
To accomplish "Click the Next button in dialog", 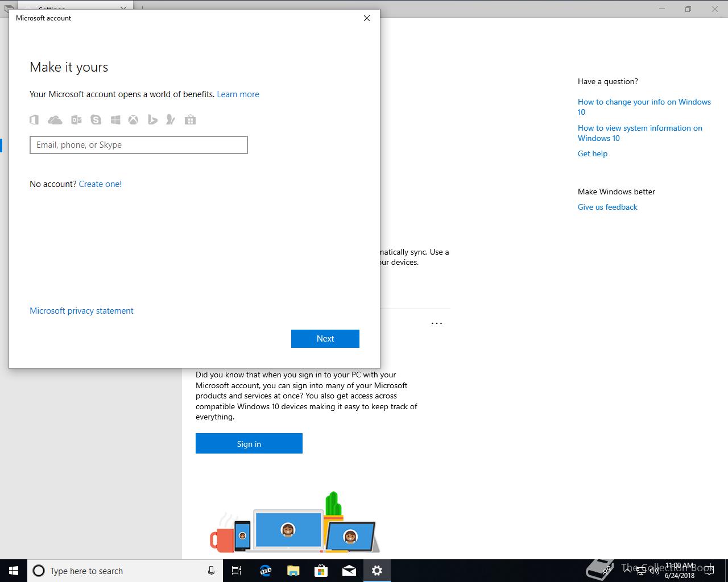I will pos(325,339).
